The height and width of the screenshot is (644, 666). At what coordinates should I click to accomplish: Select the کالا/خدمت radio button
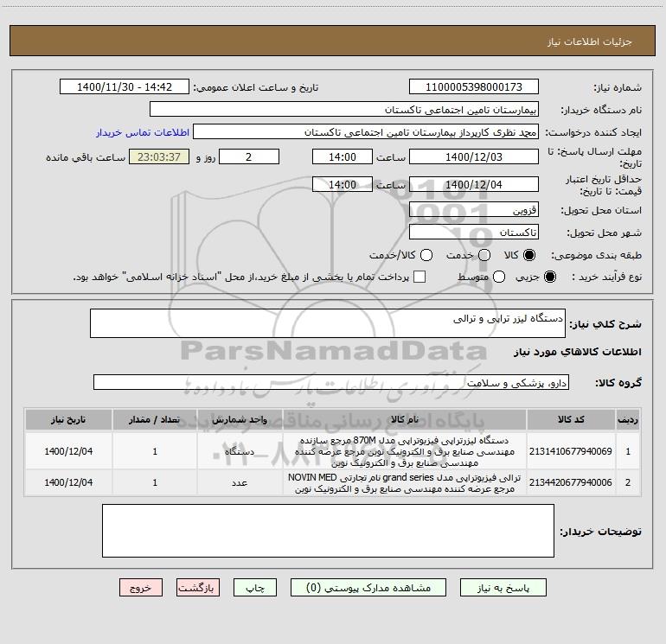pos(426,255)
